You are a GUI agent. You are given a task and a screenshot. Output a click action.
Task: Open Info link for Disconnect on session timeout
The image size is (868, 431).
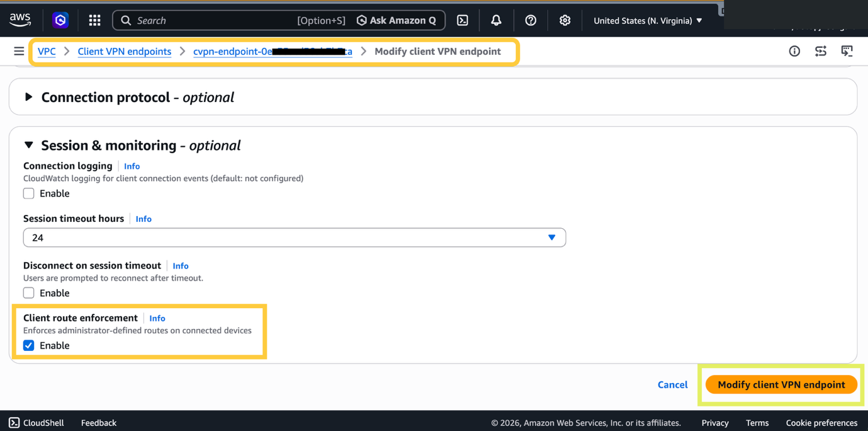click(x=181, y=266)
